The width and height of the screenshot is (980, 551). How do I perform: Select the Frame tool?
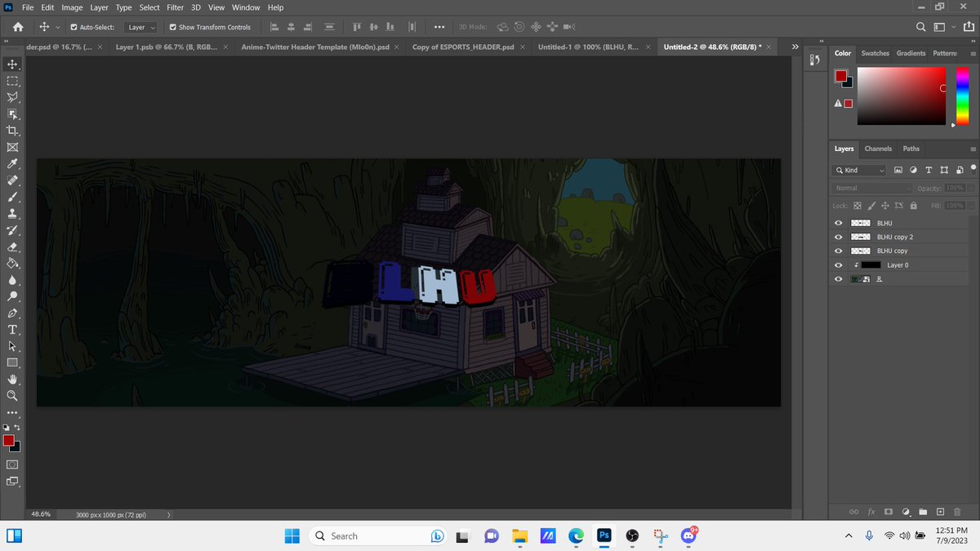(13, 147)
